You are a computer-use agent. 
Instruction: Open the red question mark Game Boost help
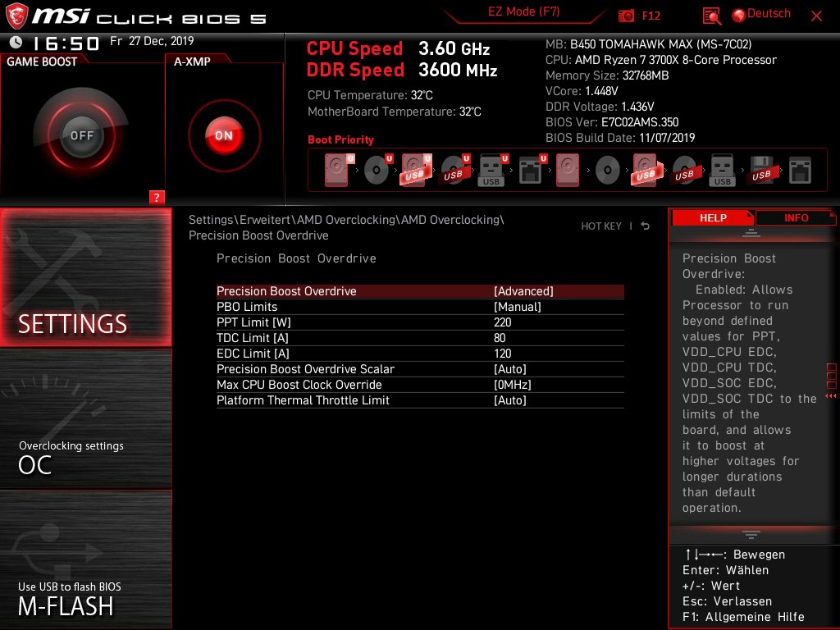[157, 197]
